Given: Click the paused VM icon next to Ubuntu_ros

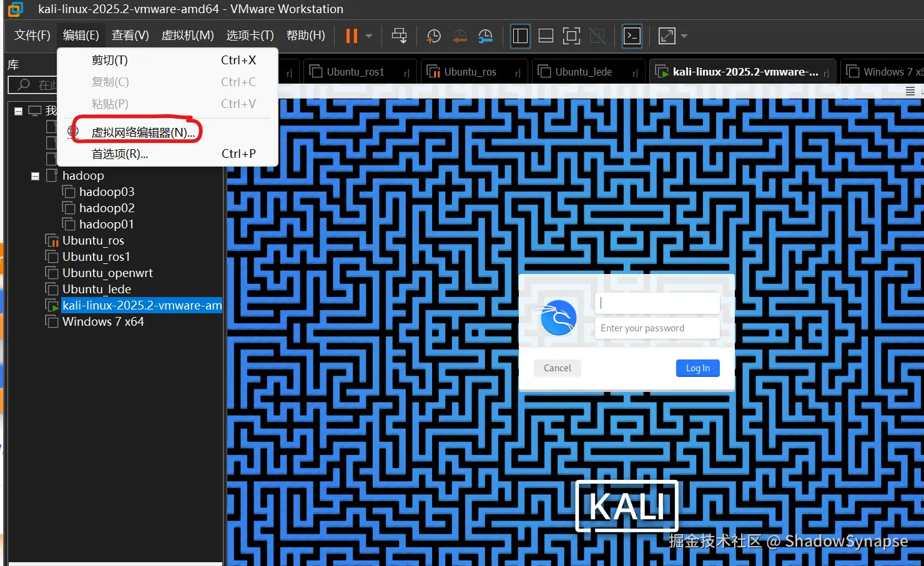Looking at the screenshot, I should 52,241.
